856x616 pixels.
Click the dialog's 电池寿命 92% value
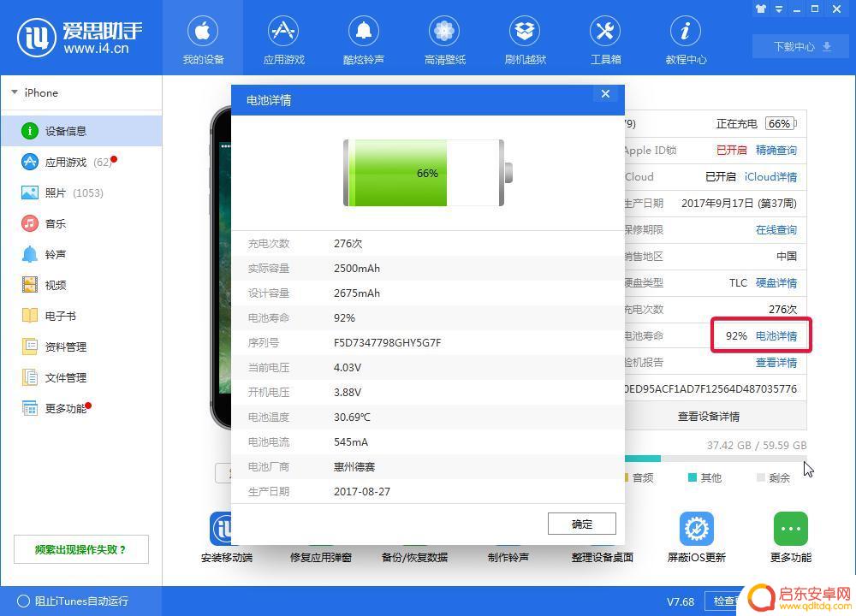344,318
